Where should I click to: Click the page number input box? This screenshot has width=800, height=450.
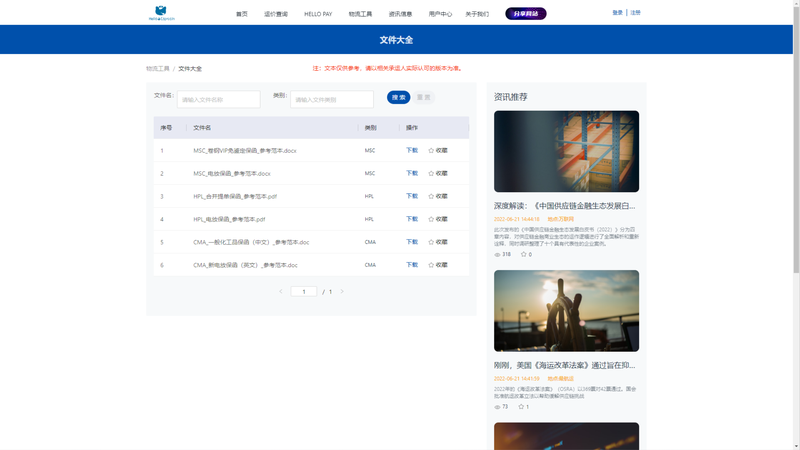[x=304, y=291]
